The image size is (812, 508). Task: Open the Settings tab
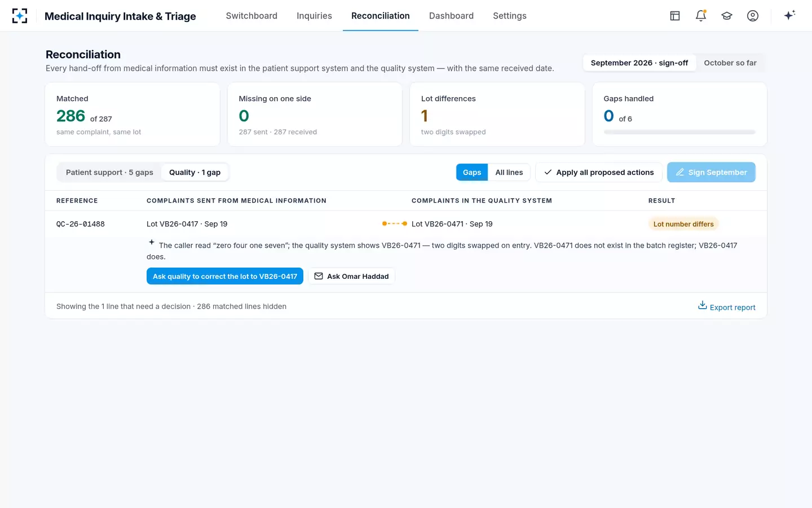510,16
